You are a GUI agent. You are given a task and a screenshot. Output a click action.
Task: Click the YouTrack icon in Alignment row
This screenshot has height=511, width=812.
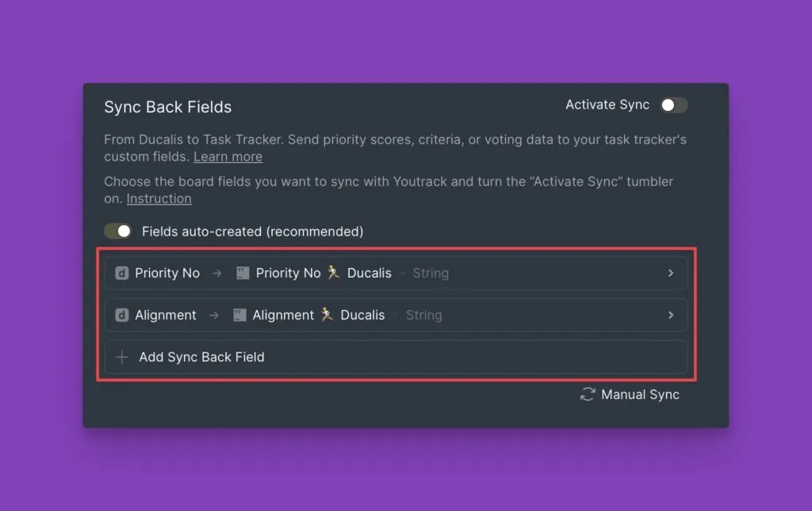(239, 315)
